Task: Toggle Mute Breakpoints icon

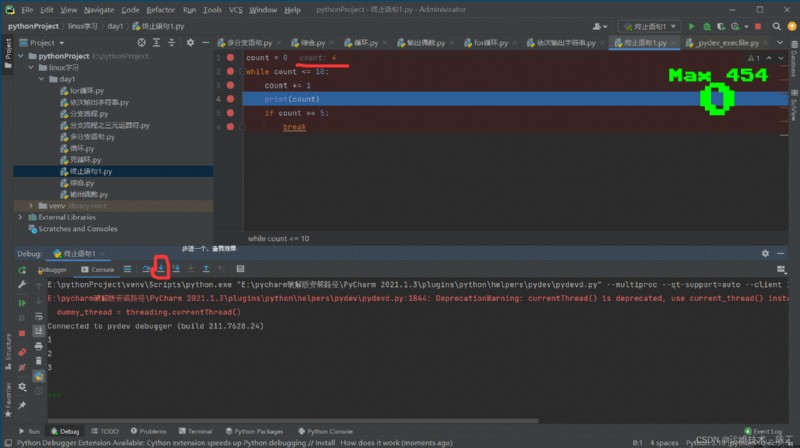Action: pyautogui.click(x=22, y=367)
